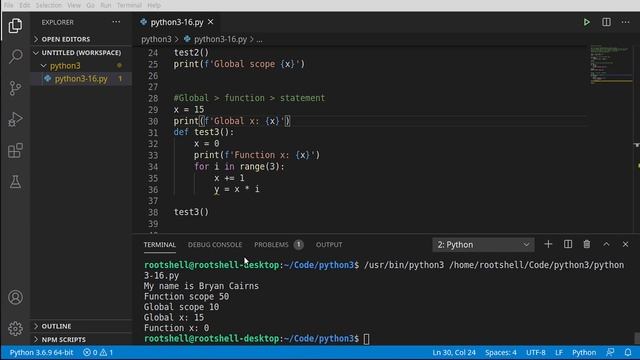Open the Accounts icon
The image size is (640, 360).
[16, 297]
